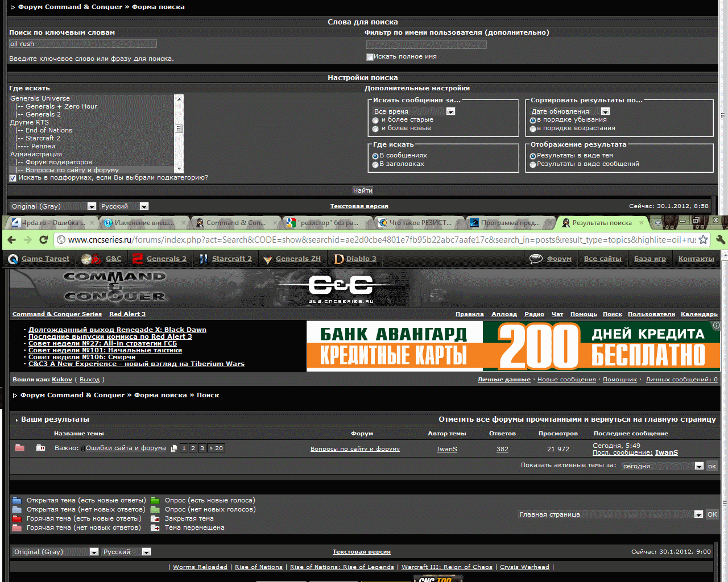Viewport: 728px width, 582px height.
Task: Bookmark the page using the star icon
Action: tap(703, 240)
